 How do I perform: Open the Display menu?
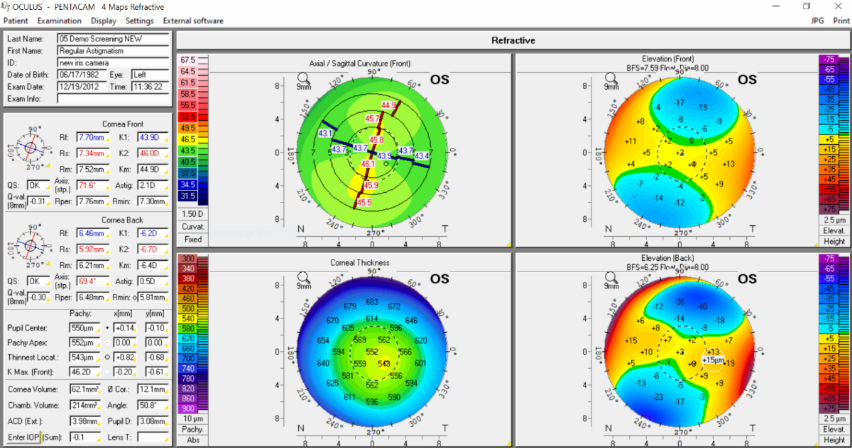[103, 21]
